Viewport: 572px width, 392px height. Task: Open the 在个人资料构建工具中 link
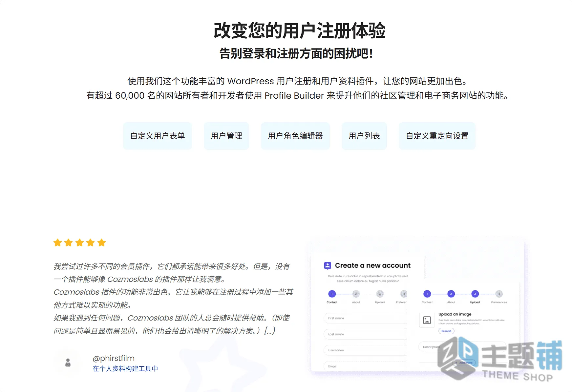pos(125,369)
